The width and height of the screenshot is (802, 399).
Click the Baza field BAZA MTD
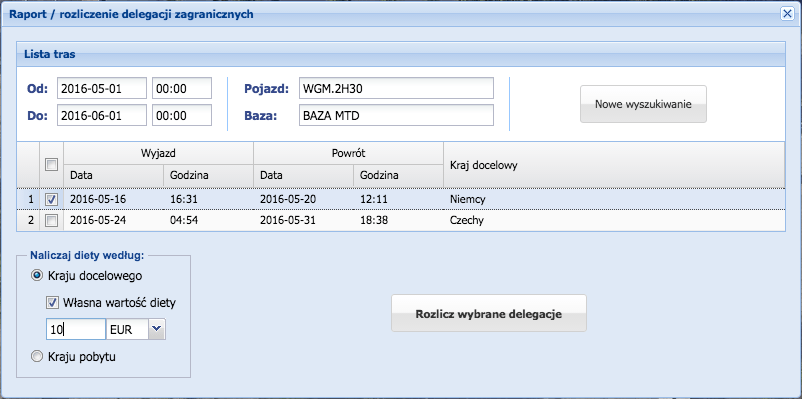pyautogui.click(x=396, y=115)
